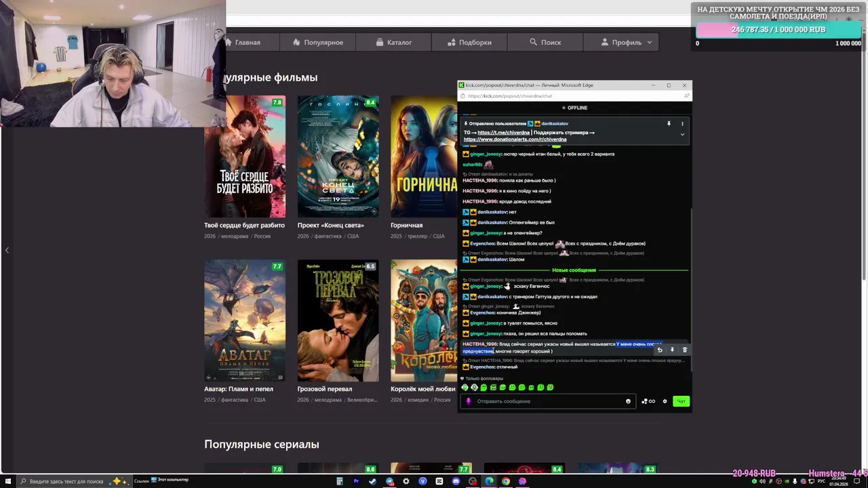Open the t.me/chiverdna Telegram link

coord(503,132)
